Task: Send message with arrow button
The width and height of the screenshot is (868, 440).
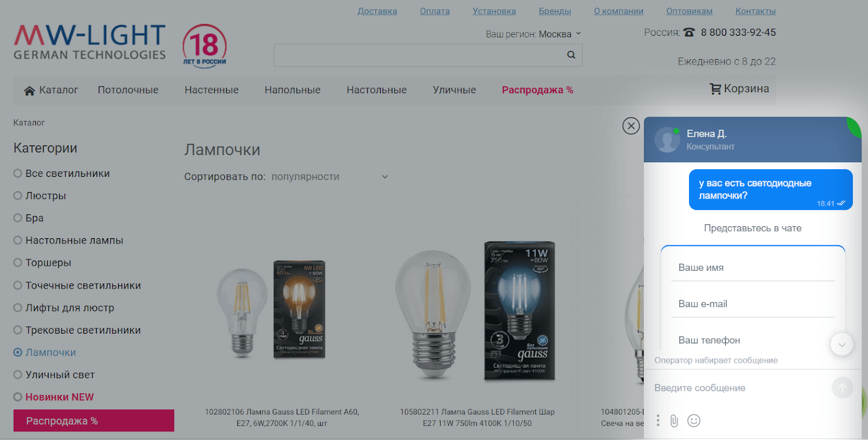Action: 842,388
